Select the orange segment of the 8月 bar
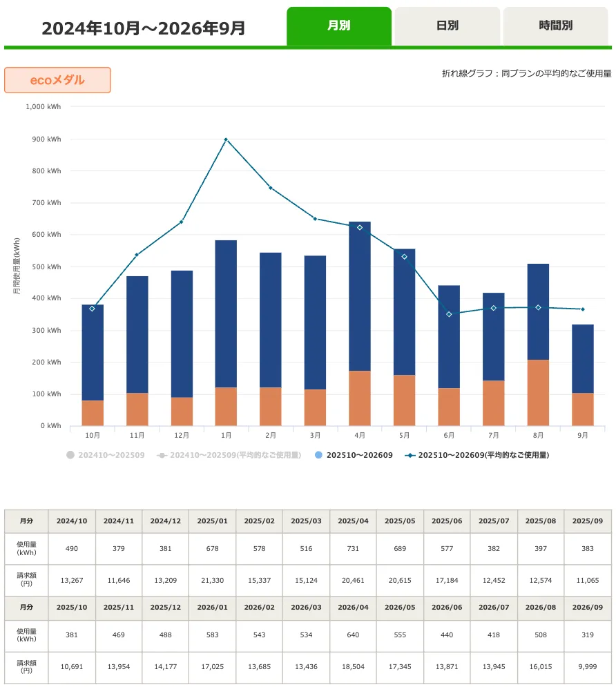 538,393
